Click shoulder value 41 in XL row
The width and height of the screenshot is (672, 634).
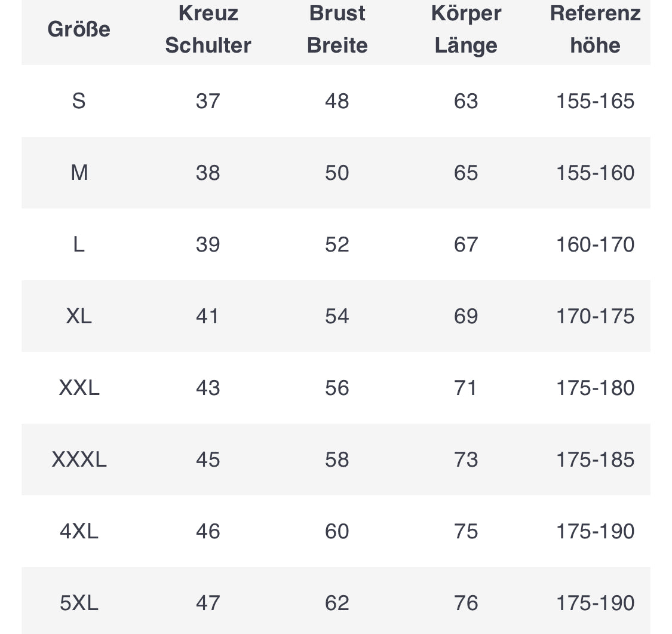(208, 316)
